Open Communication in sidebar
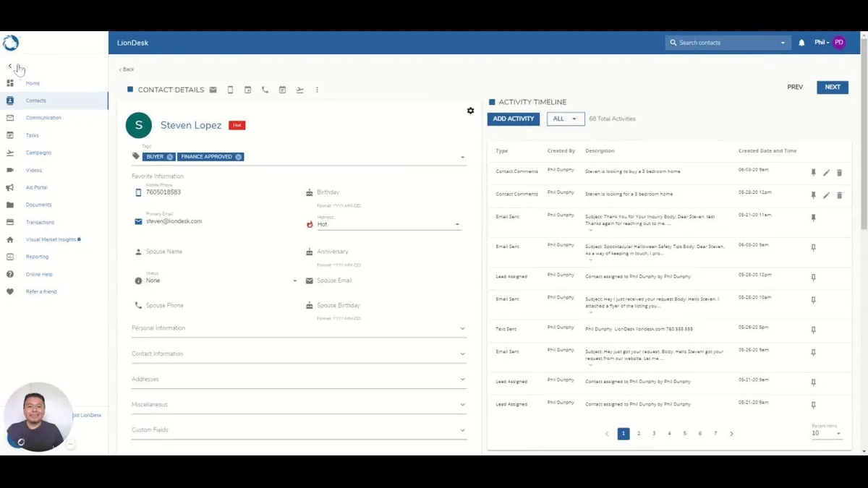Viewport: 868px width, 488px height. [x=43, y=118]
